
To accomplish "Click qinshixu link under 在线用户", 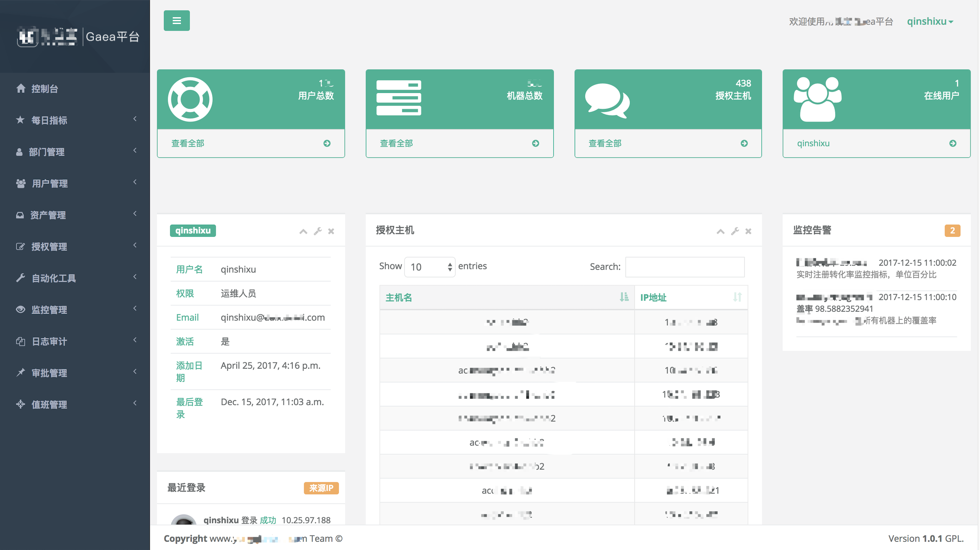I will tap(813, 143).
